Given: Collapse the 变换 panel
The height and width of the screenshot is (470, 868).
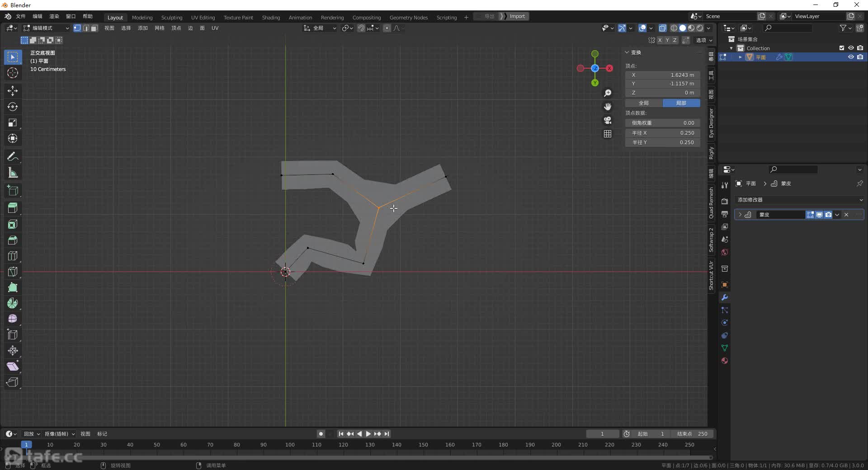Looking at the screenshot, I should point(627,52).
